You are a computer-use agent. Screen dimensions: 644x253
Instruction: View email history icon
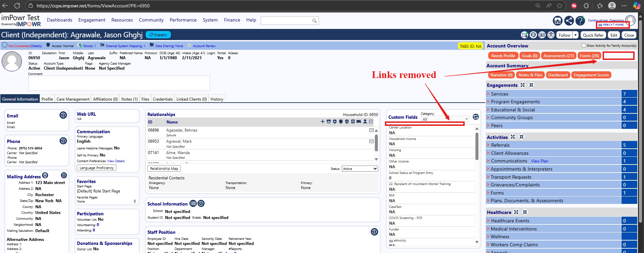[63, 115]
